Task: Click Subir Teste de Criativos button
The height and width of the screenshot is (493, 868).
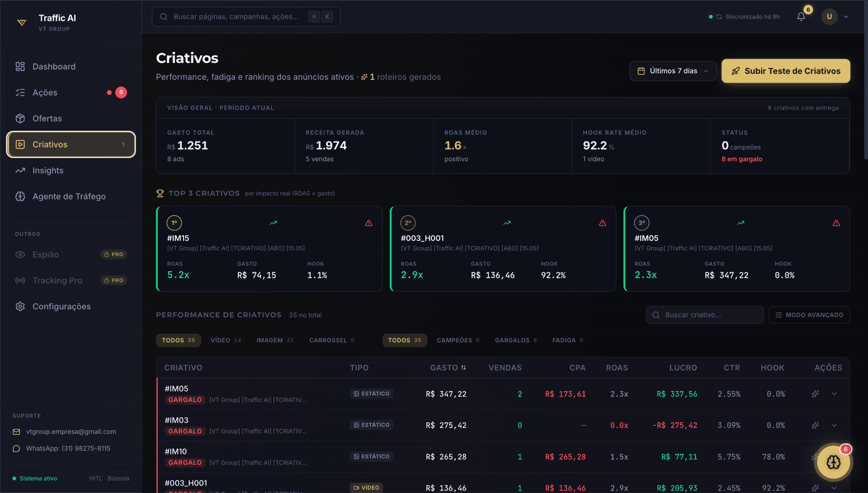Action: point(786,71)
